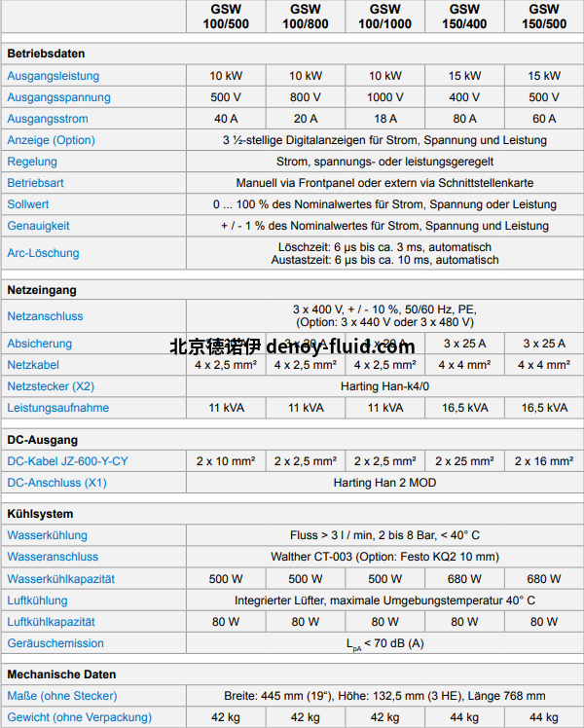This screenshot has width=584, height=728.
Task: Click the Gewicht (ohne Verpackung) label
Action: click(x=79, y=717)
